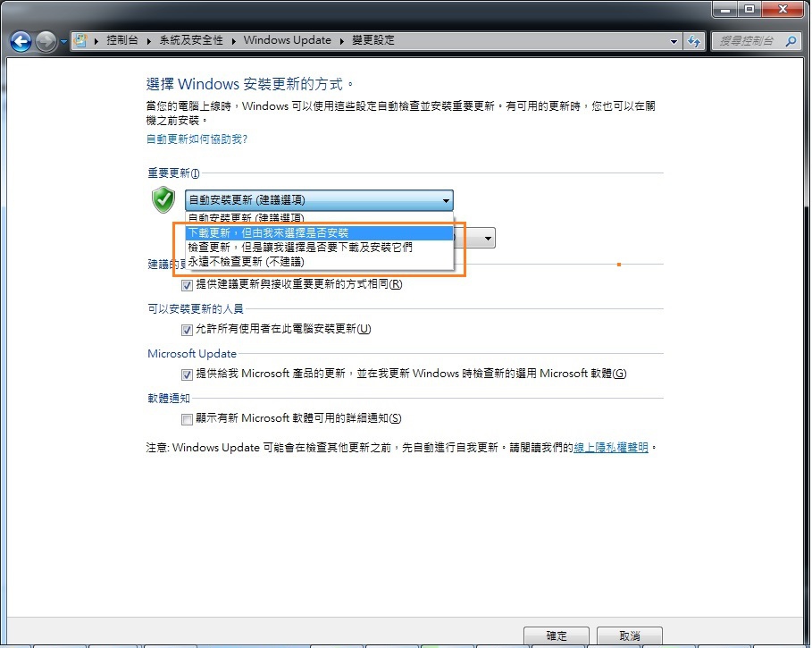Expand arrow after Windows Update breadcrumb
This screenshot has height=648, width=812.
click(x=342, y=41)
